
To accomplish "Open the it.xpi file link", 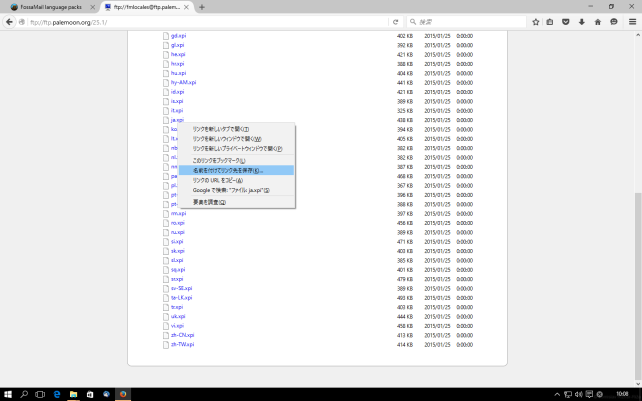I will pyautogui.click(x=177, y=111).
